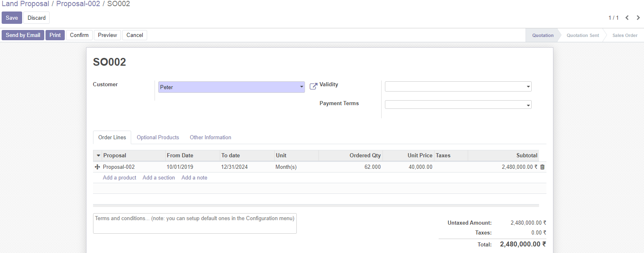The width and height of the screenshot is (644, 253).
Task: Click the Taxes column header
Action: pyautogui.click(x=451, y=156)
